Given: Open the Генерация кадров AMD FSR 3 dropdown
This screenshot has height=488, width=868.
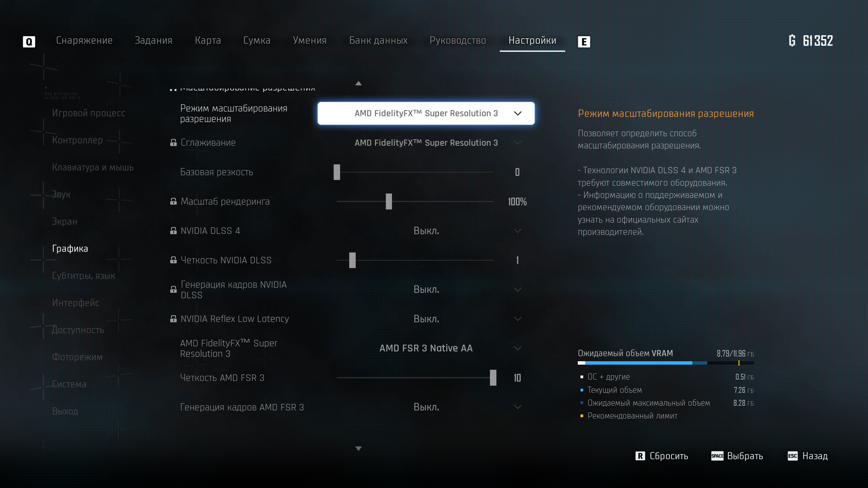Looking at the screenshot, I should [426, 407].
